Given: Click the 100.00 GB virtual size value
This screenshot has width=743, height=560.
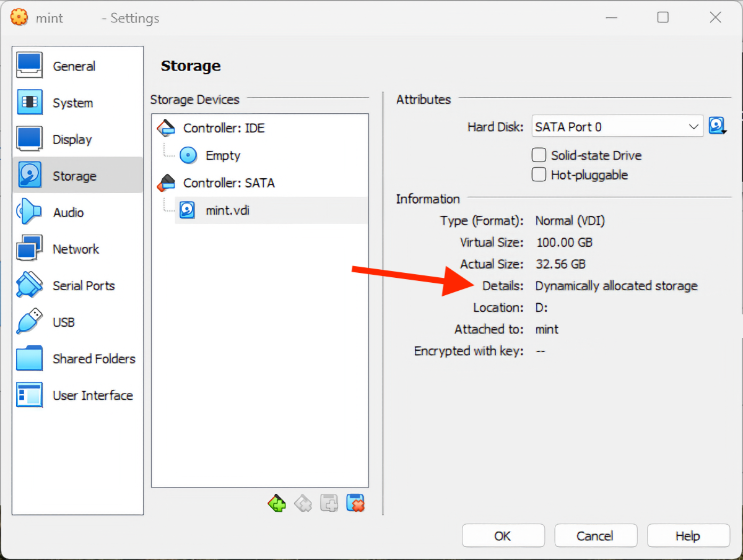Looking at the screenshot, I should (564, 243).
